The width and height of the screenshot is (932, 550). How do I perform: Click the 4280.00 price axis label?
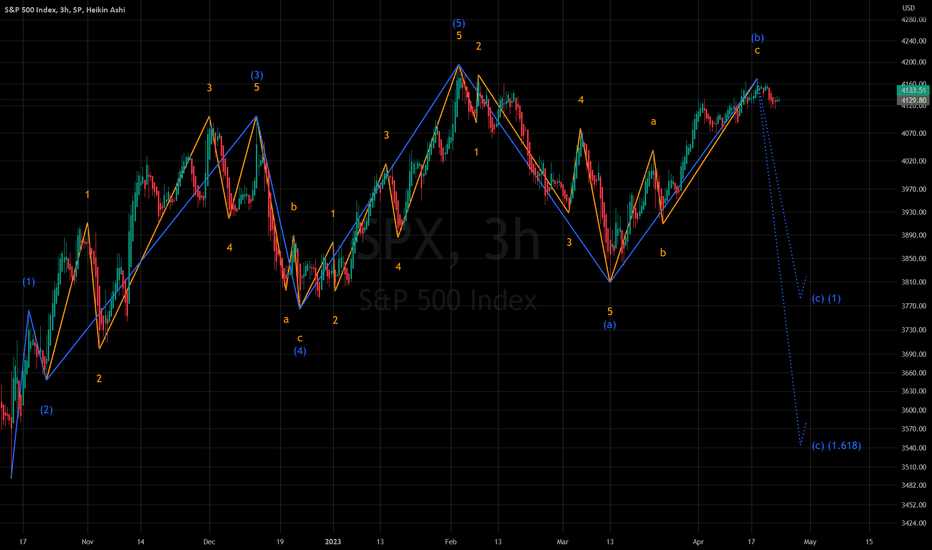(x=914, y=20)
